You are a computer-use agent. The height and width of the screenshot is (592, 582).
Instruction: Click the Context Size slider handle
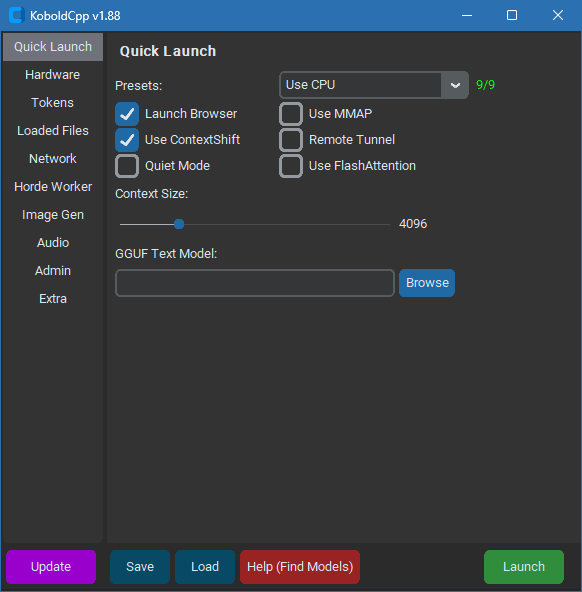tap(179, 224)
